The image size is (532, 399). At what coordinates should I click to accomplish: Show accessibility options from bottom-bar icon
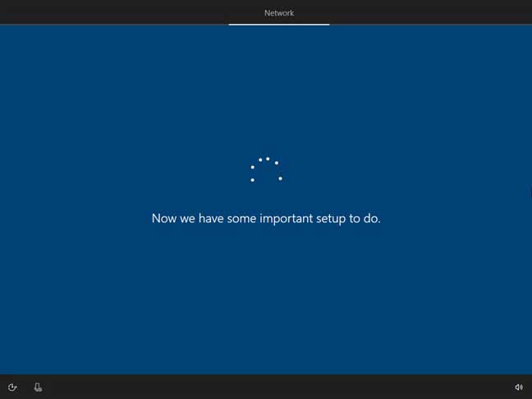(x=12, y=388)
